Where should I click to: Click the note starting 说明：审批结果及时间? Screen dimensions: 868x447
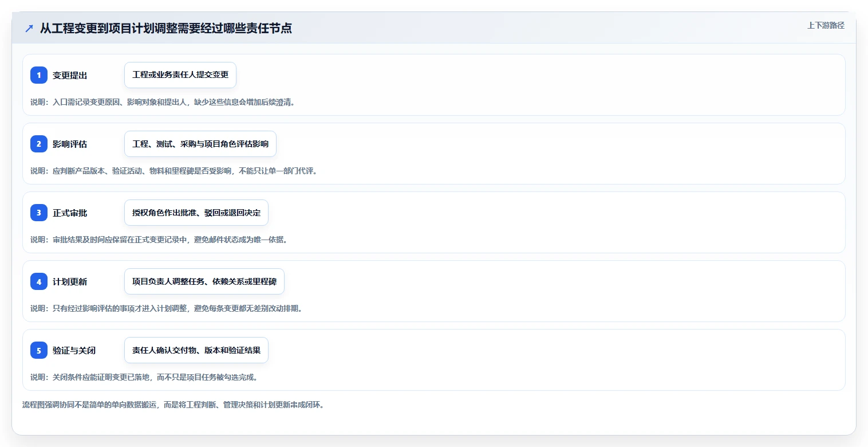point(159,240)
